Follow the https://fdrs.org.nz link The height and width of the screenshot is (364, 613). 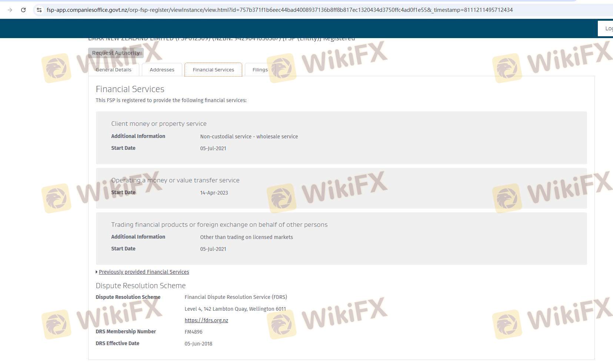[206, 320]
